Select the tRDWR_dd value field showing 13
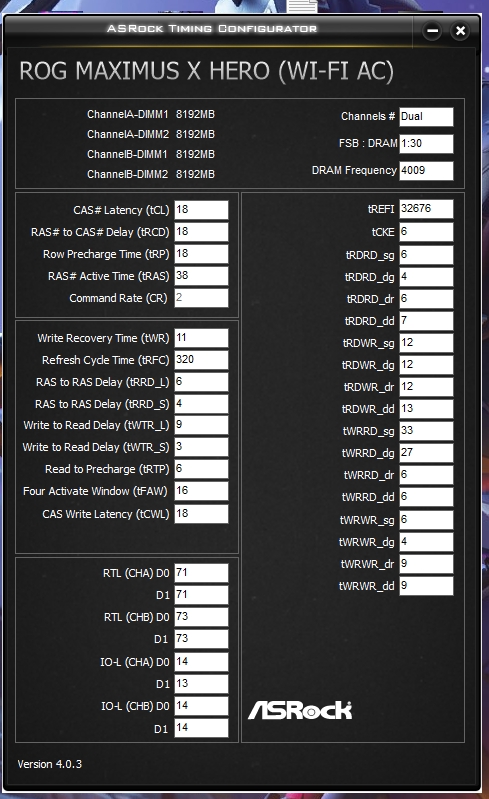The image size is (489, 799). coord(426,408)
